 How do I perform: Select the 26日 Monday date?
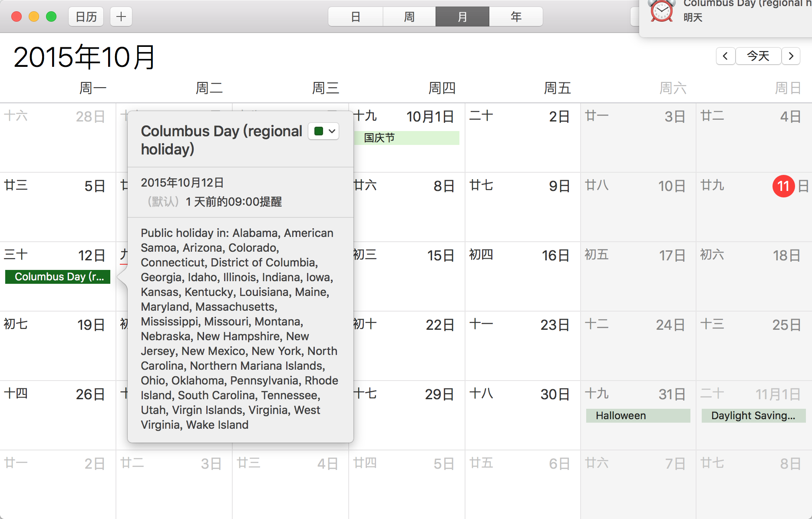(x=90, y=394)
